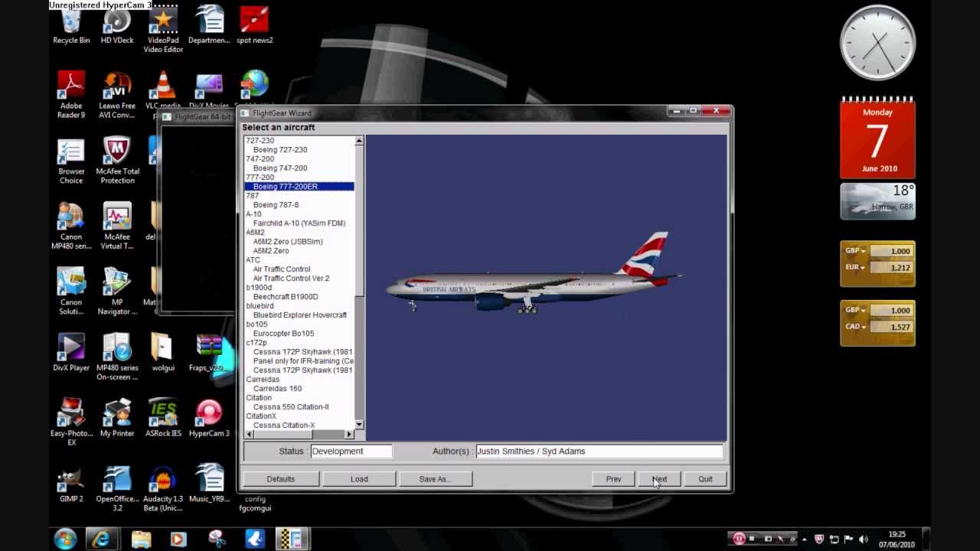Viewport: 980px width, 551px height.
Task: Click aircraft list scroll-down arrow
Action: click(x=359, y=425)
